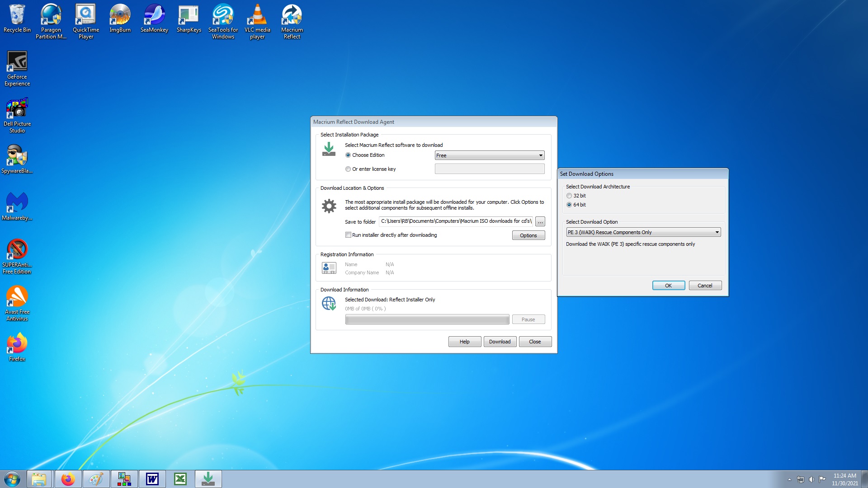Open Paint from the taskbar
Image resolution: width=868 pixels, height=488 pixels.
(x=96, y=479)
